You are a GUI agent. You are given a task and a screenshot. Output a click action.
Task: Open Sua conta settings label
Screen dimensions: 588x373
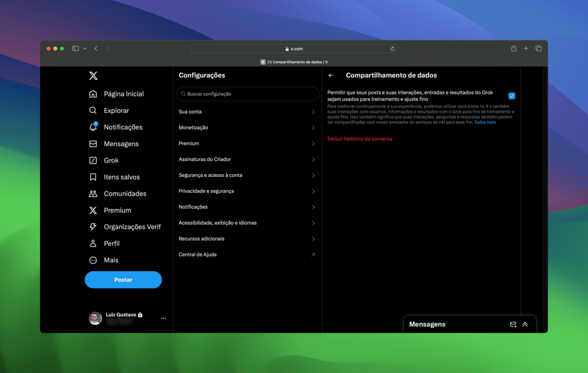190,112
